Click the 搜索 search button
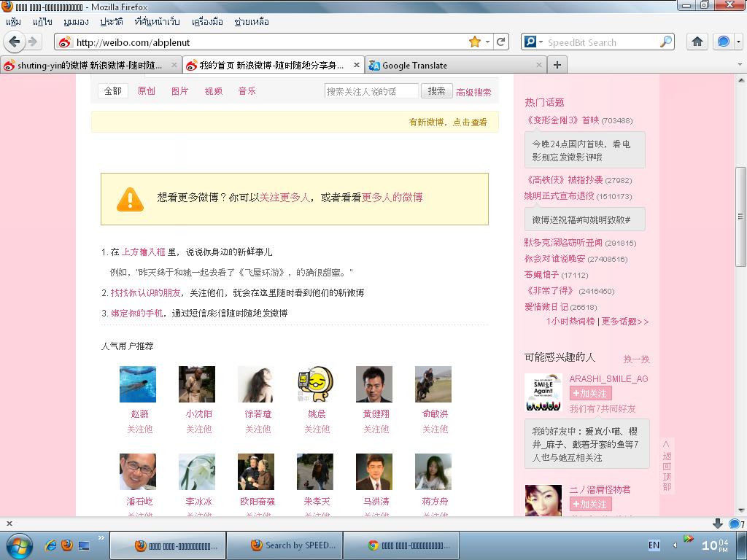Viewport: 747px width, 560px height. click(x=436, y=91)
